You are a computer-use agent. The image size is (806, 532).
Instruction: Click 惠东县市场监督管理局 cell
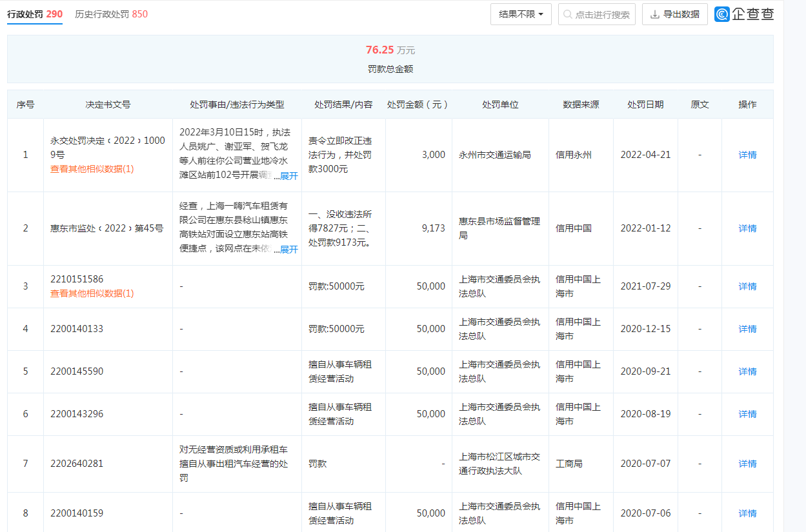499,228
